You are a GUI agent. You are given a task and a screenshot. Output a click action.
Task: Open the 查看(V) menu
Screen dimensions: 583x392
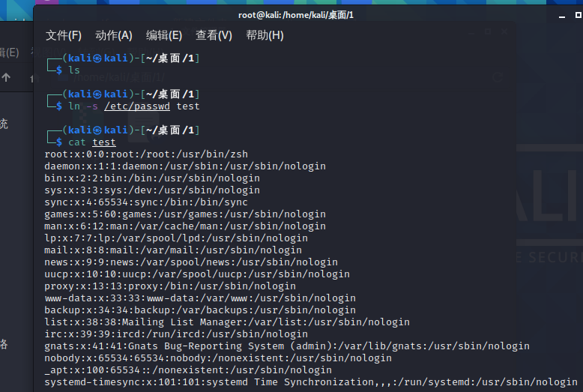click(x=214, y=35)
